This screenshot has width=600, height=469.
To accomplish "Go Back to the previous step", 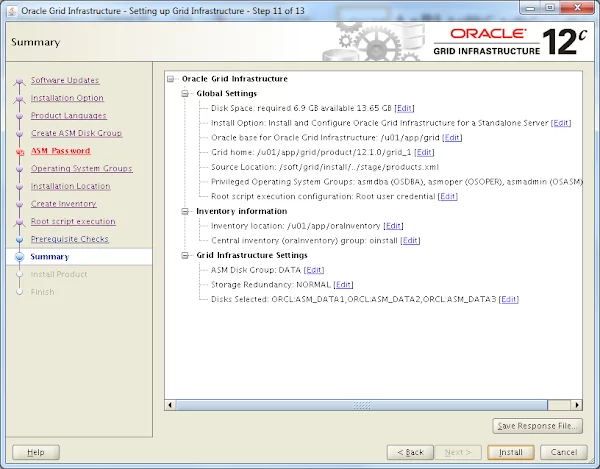I will (410, 452).
